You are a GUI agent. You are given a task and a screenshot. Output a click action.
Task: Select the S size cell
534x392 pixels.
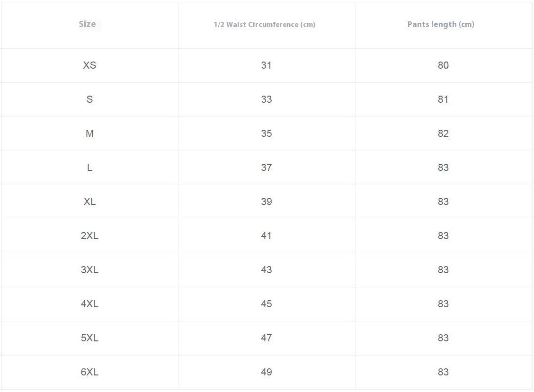pyautogui.click(x=89, y=99)
